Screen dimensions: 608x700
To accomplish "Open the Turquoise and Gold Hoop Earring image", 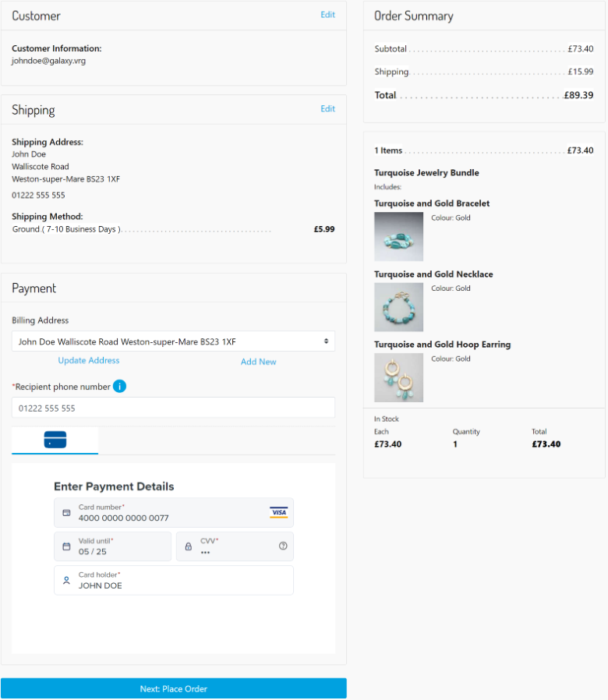I will click(x=398, y=378).
